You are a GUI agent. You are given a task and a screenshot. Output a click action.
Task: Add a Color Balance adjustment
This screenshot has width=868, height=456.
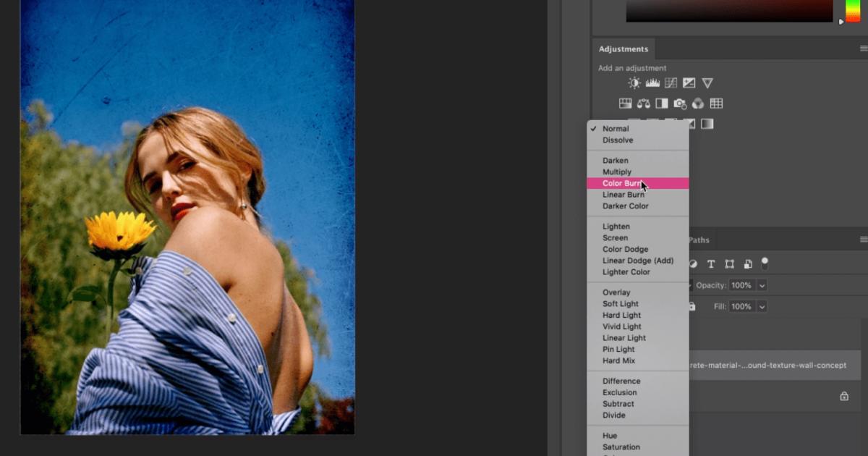(642, 103)
